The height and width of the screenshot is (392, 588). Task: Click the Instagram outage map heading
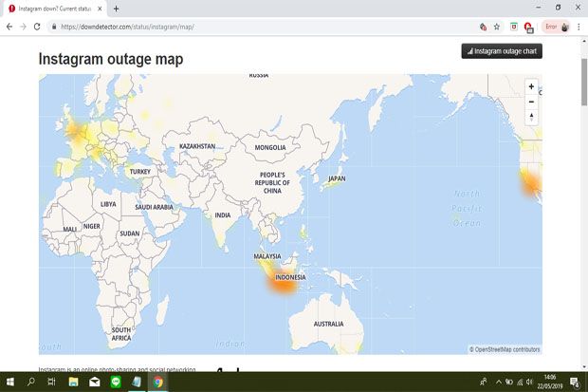pos(111,59)
